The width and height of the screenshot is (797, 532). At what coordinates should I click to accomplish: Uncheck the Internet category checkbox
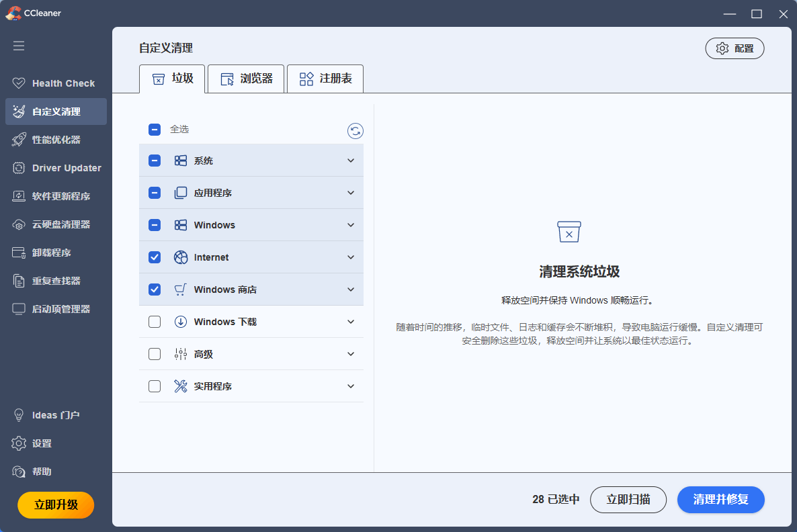point(155,257)
